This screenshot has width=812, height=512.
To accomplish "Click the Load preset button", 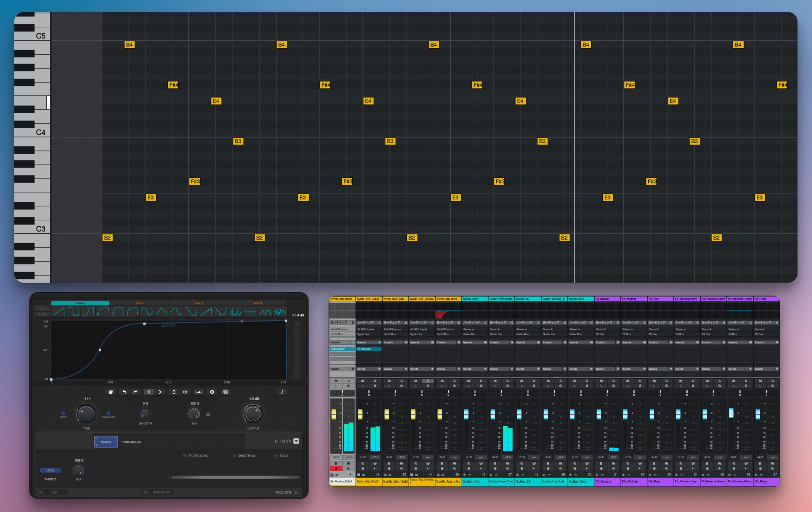I will coord(42,309).
